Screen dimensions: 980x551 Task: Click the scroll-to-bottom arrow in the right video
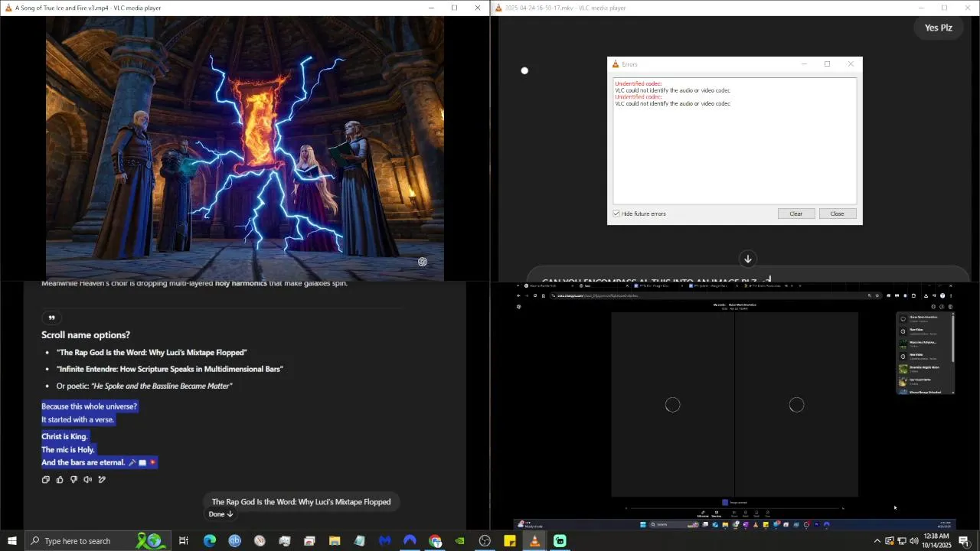[x=748, y=259]
